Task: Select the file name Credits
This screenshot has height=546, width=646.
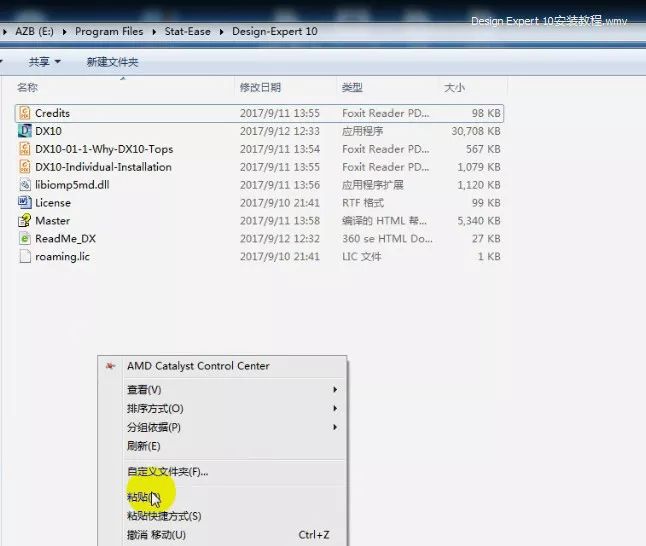Action: click(52, 113)
